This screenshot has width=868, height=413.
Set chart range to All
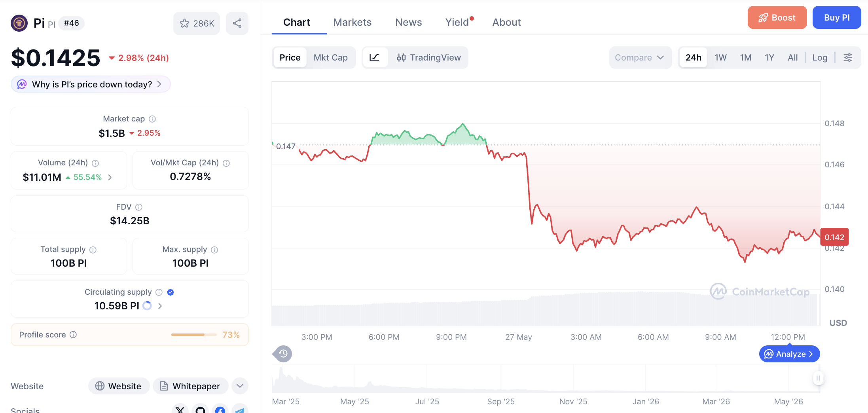793,57
